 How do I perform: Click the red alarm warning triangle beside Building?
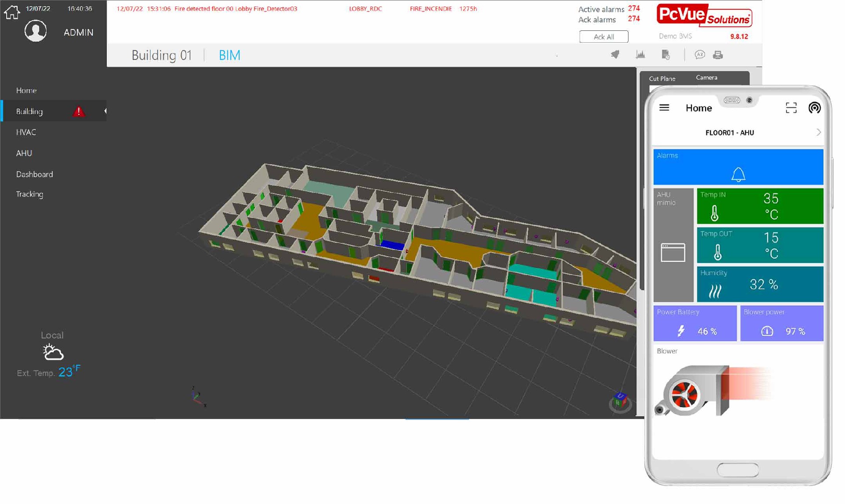click(x=79, y=111)
